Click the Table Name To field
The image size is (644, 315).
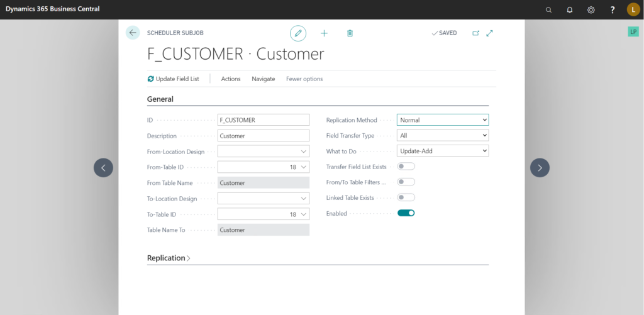[264, 230]
